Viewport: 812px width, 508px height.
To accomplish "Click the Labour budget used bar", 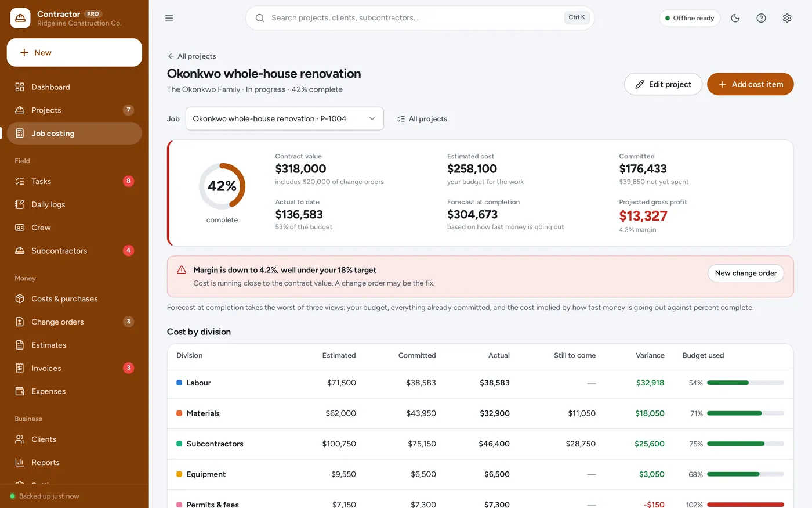I will point(745,383).
